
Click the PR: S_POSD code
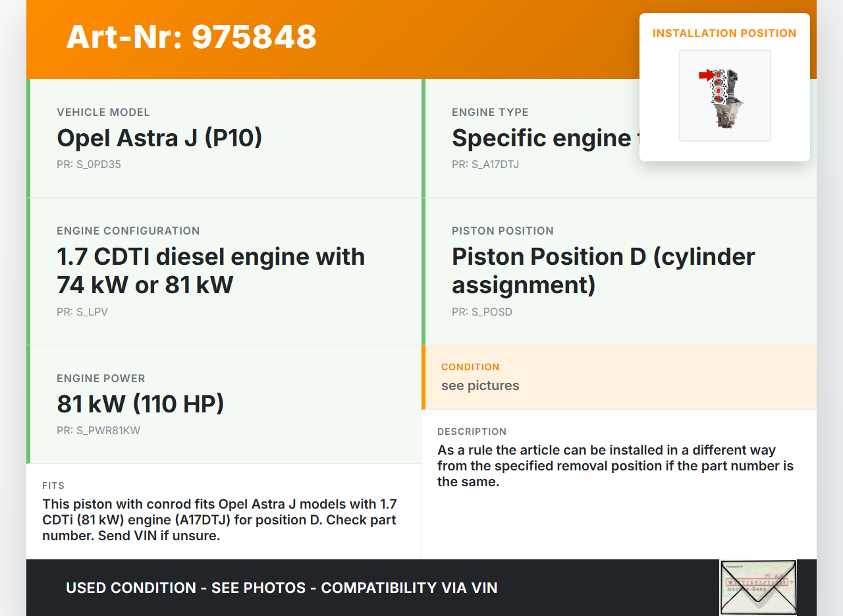click(482, 312)
